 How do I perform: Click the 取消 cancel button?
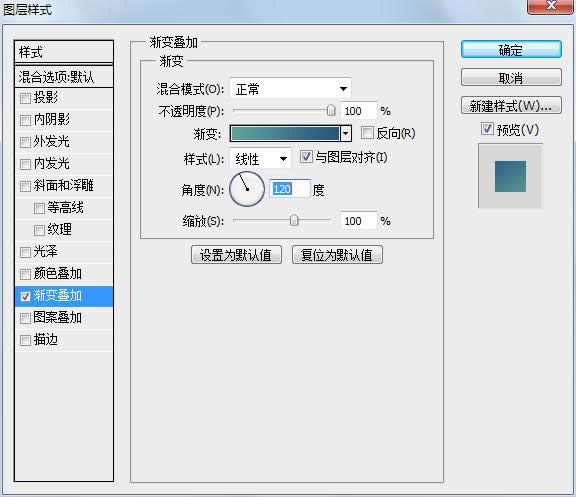click(x=511, y=78)
